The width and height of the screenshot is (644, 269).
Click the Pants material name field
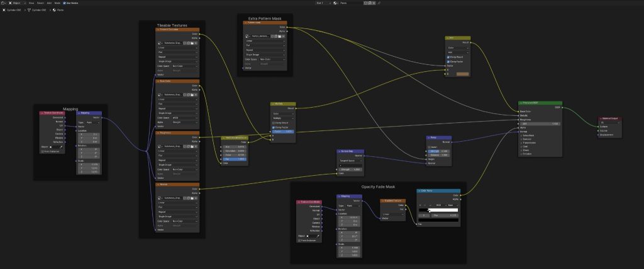pos(351,3)
